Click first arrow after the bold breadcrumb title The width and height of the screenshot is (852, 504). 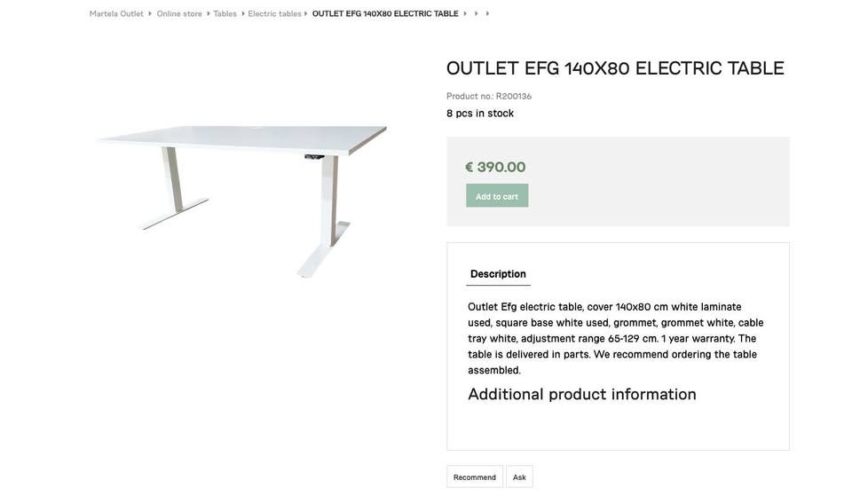click(x=465, y=14)
